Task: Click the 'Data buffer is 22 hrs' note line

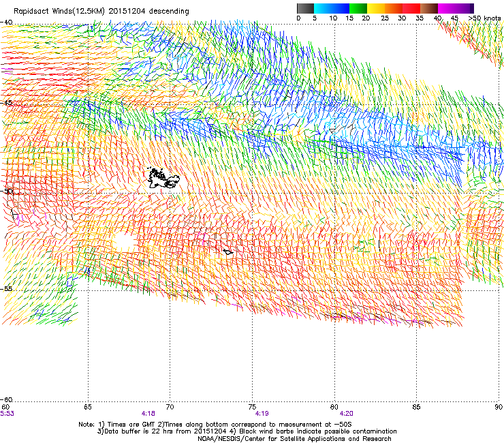Action: coord(247,431)
